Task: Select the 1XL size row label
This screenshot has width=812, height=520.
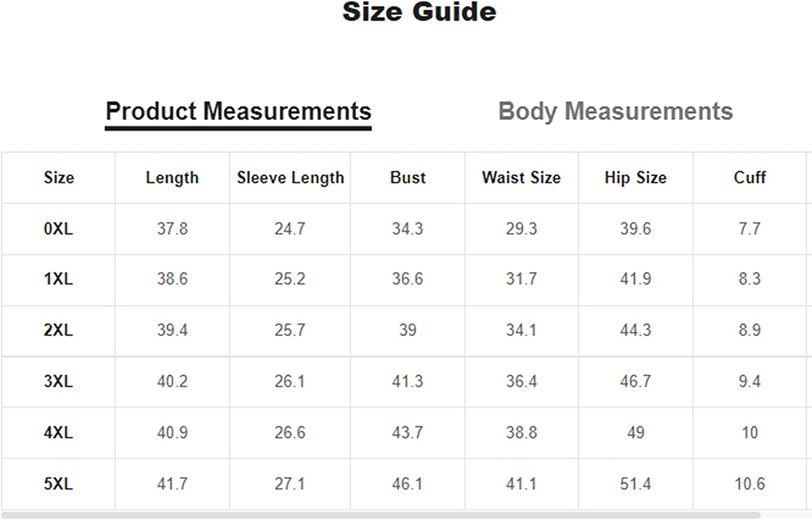Action: pyautogui.click(x=59, y=279)
